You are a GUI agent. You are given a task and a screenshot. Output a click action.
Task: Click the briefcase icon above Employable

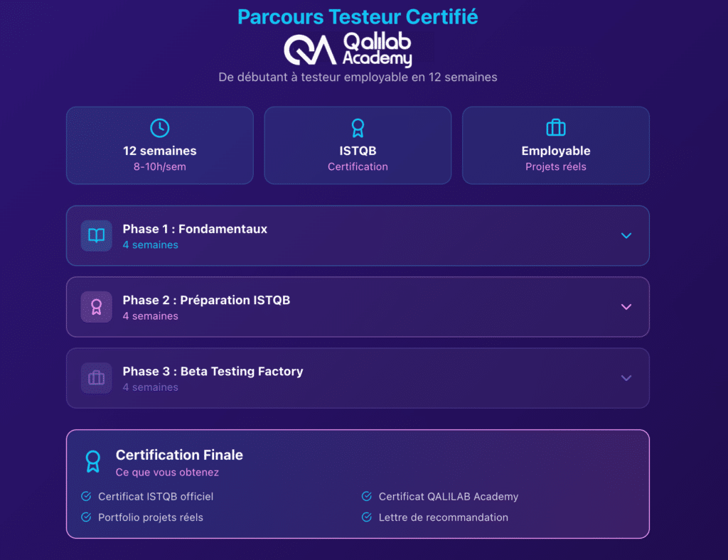click(556, 128)
